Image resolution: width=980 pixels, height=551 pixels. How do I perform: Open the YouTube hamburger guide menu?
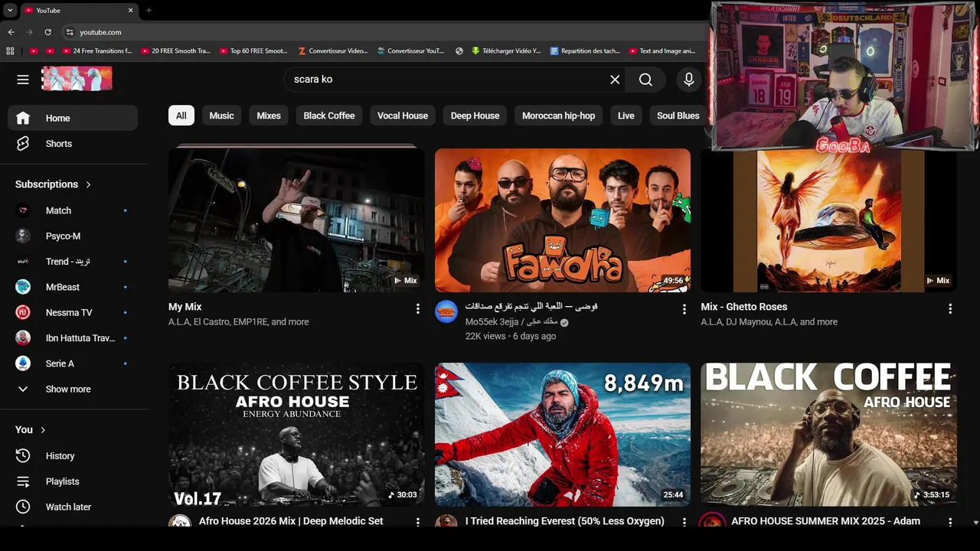(x=23, y=80)
